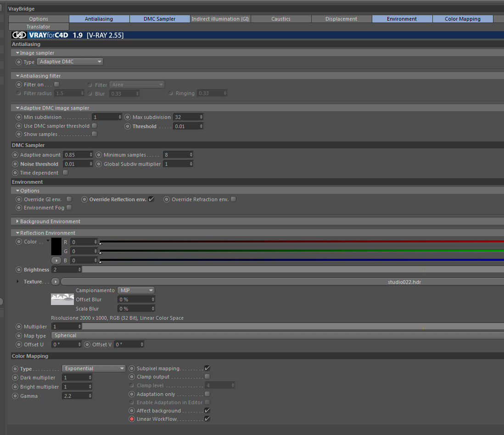Toggle the Clamp output checkbox
This screenshot has height=435, width=504.
[x=207, y=377]
